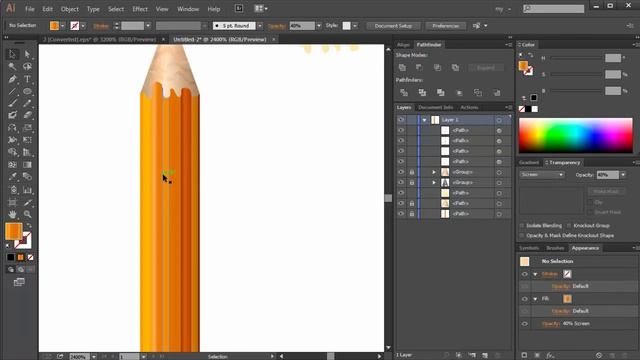640x360 pixels.
Task: Open Transparency panel opacity dropdown arrow
Action: (623, 175)
